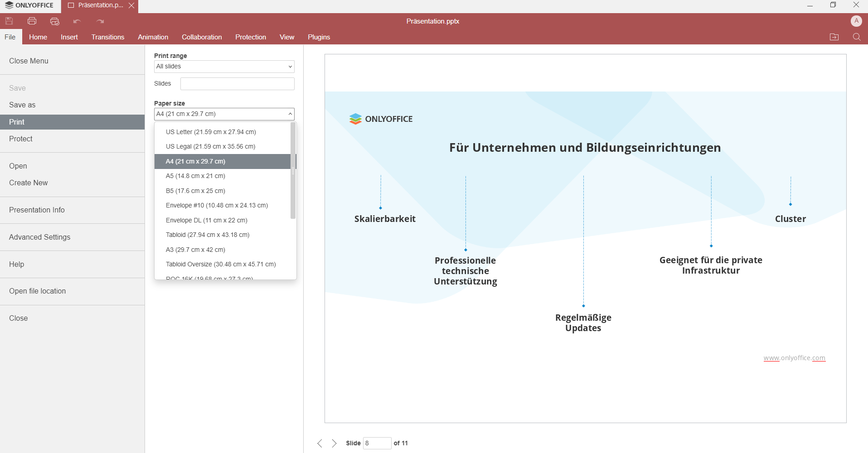Click the Slides range input field
Viewport: 868px width, 453px height.
(x=237, y=84)
